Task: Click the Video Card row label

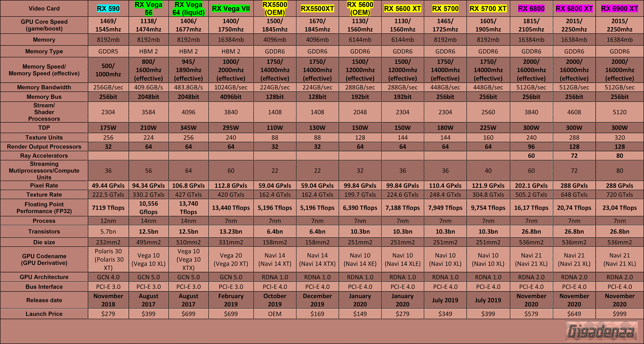Action: point(44,9)
